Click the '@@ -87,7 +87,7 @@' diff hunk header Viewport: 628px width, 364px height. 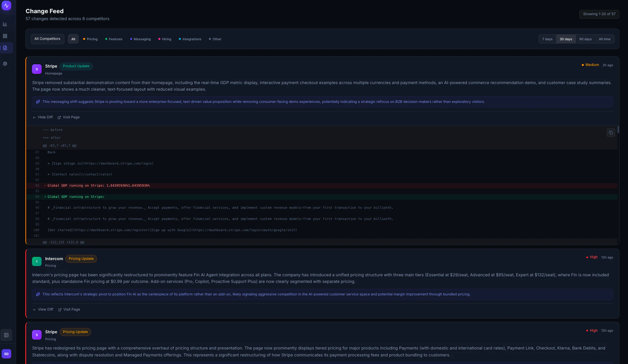[59, 146]
